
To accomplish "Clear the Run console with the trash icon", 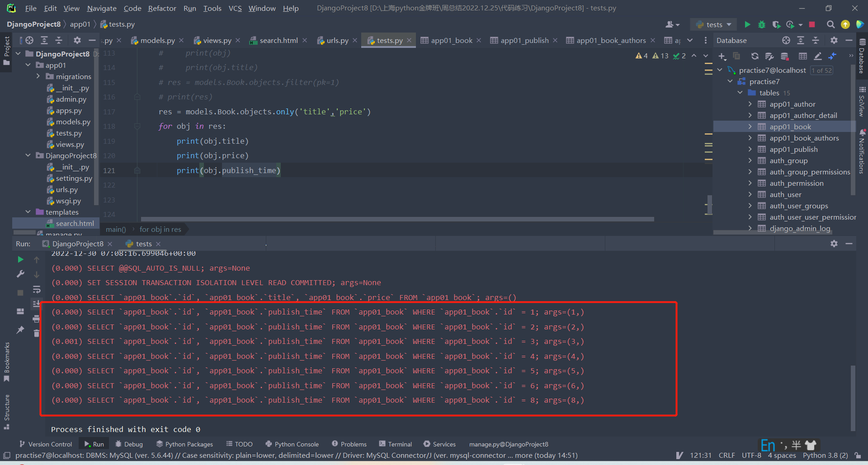I will pyautogui.click(x=37, y=333).
